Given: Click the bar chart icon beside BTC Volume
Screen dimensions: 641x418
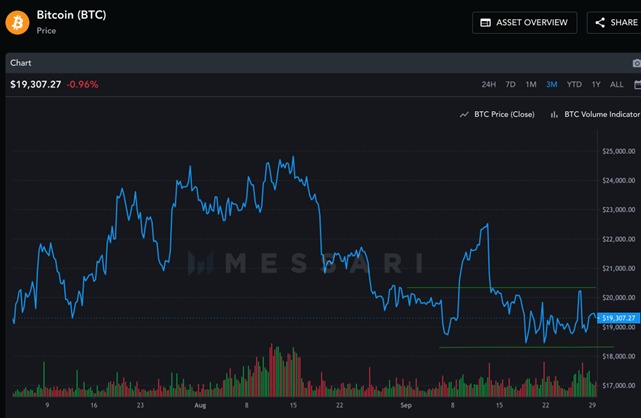Looking at the screenshot, I should [x=554, y=115].
